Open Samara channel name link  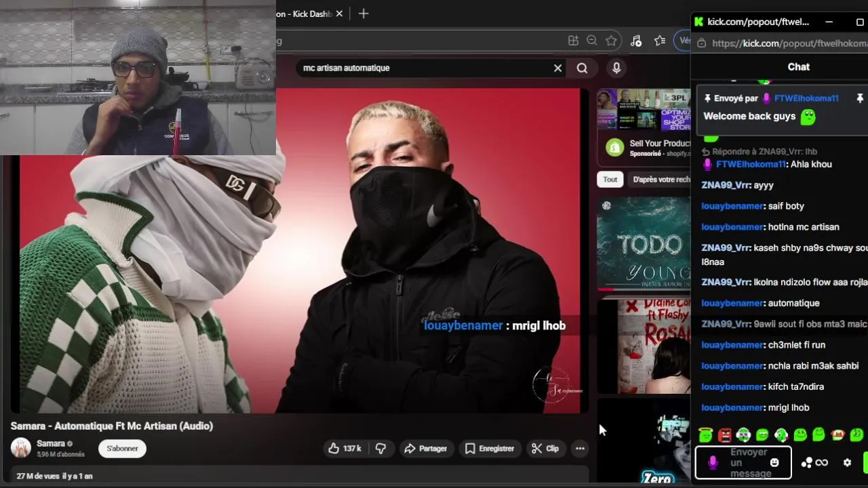coord(51,443)
